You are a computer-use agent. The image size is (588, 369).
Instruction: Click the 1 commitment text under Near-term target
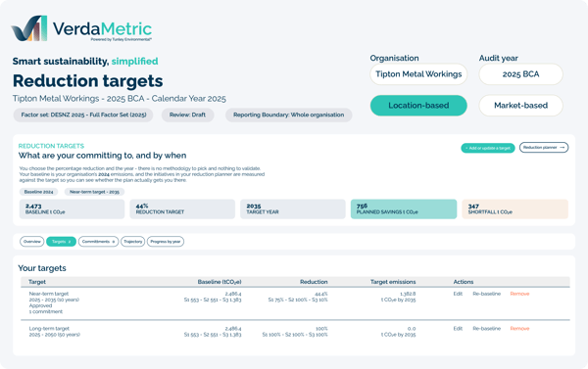46,311
